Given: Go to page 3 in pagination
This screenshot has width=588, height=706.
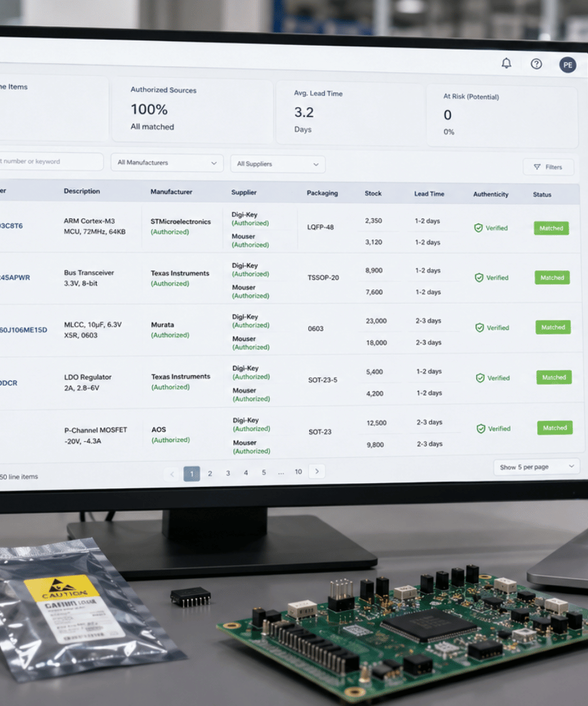Looking at the screenshot, I should pyautogui.click(x=227, y=473).
